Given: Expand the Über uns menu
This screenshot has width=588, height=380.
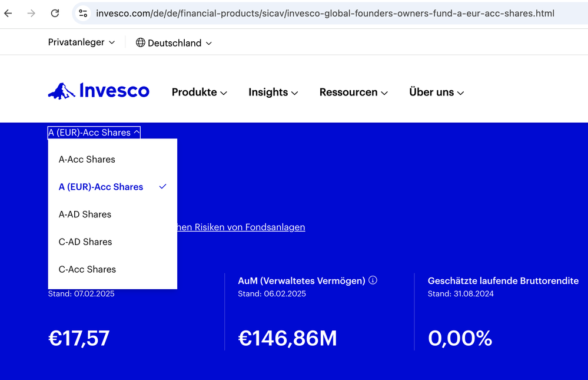Looking at the screenshot, I should [437, 92].
